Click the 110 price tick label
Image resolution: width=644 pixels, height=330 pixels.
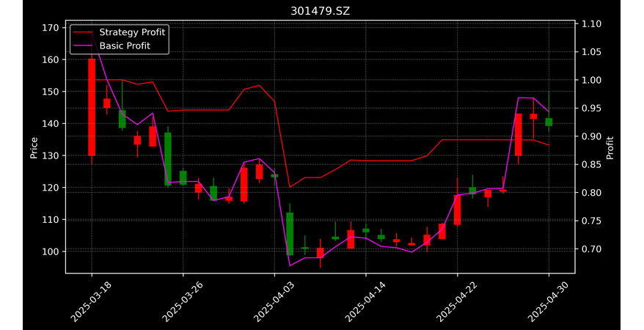tap(51, 220)
